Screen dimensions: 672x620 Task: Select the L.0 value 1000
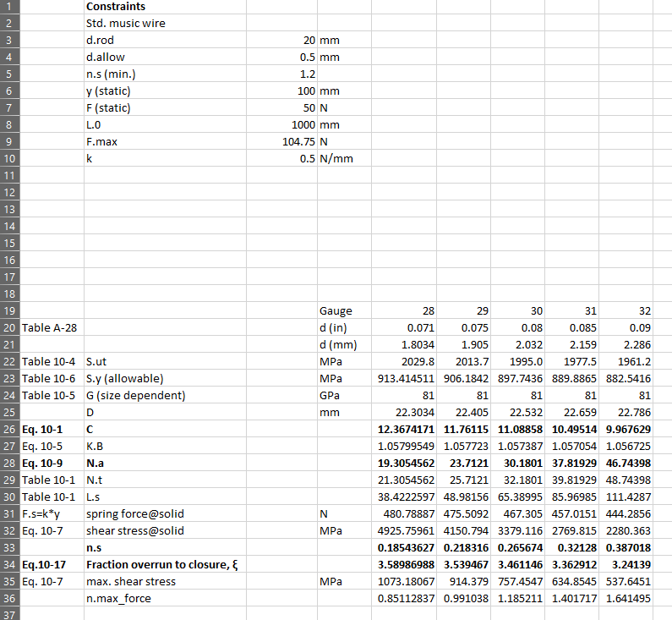(281, 125)
